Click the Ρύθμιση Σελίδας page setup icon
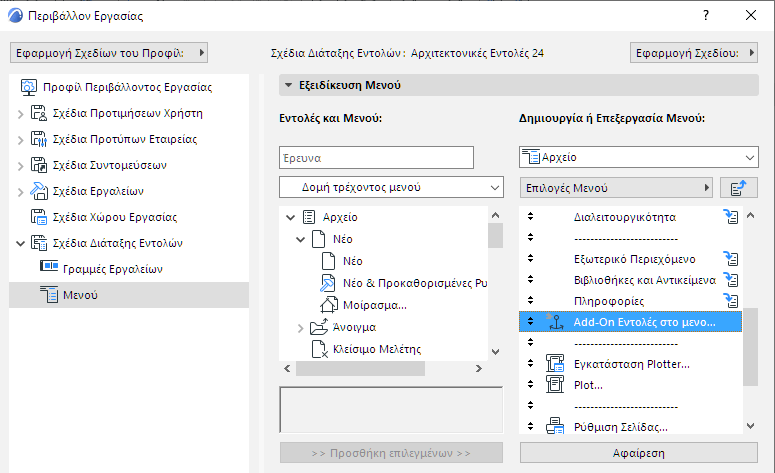 point(555,427)
